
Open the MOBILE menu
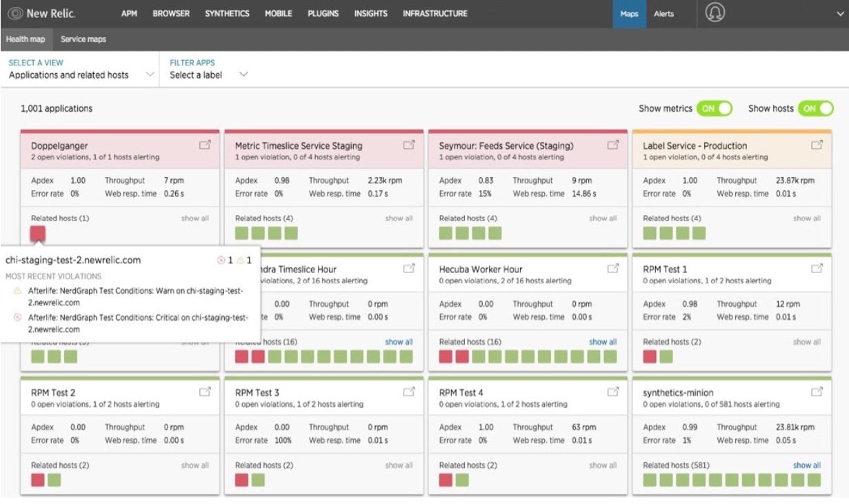click(x=279, y=14)
